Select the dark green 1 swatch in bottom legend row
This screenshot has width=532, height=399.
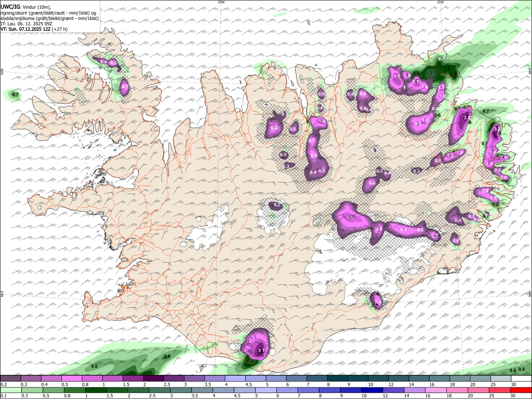click(x=96, y=390)
